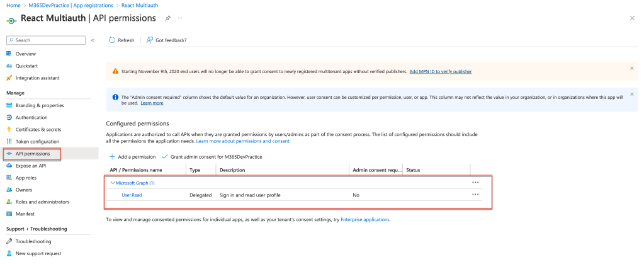Open more options ellipsis beside page title

(x=180, y=18)
